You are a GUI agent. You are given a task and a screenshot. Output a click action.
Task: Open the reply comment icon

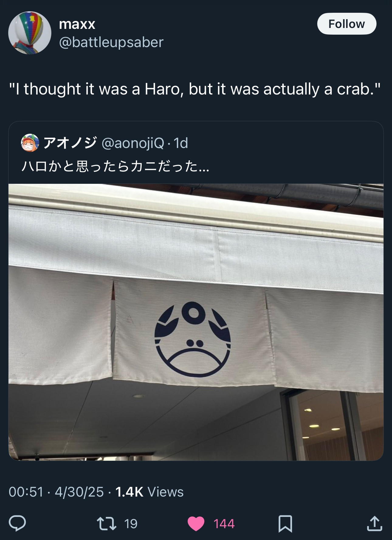click(17, 523)
